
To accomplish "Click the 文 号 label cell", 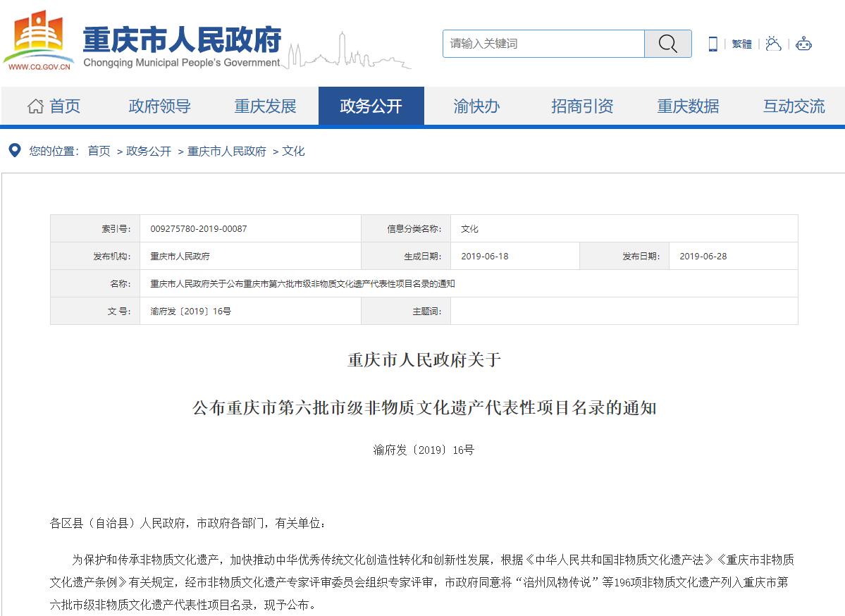I will pos(95,311).
